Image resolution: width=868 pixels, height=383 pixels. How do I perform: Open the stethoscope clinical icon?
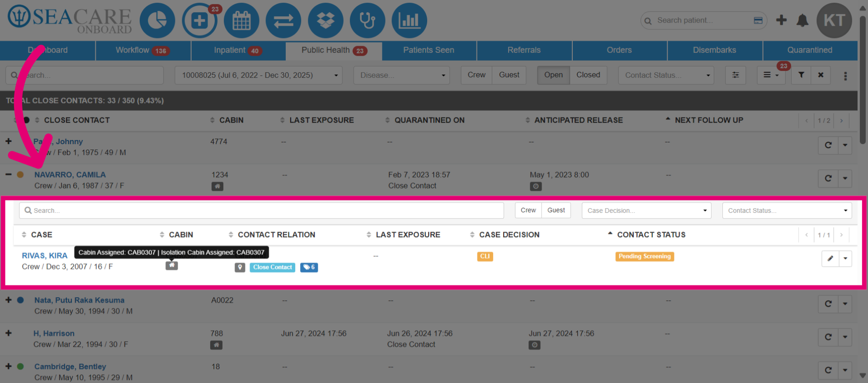(x=368, y=21)
